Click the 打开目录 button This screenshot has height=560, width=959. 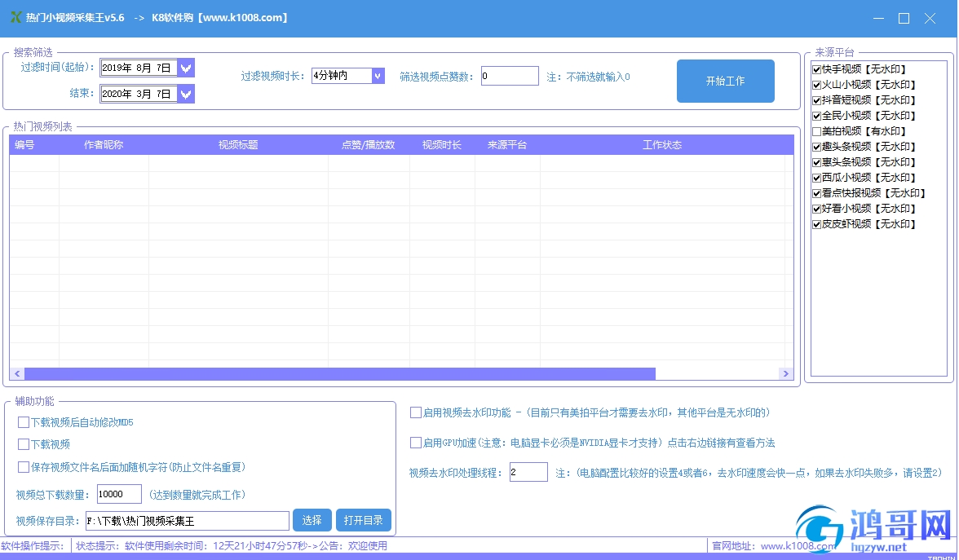point(364,520)
